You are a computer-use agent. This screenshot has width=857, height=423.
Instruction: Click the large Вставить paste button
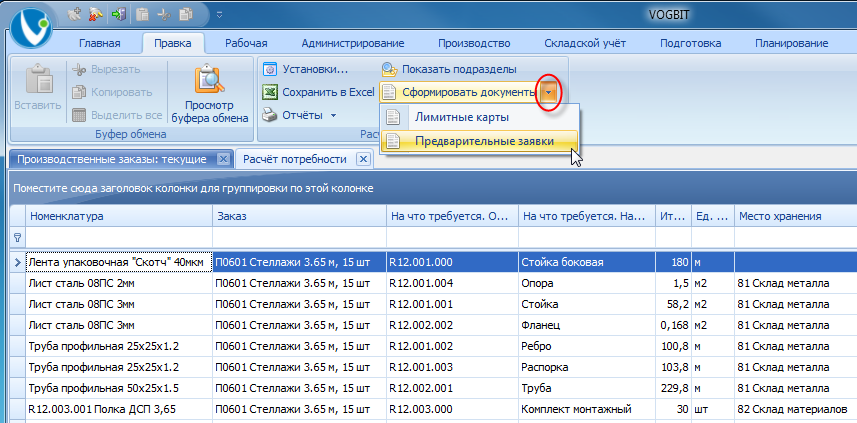coord(38,87)
